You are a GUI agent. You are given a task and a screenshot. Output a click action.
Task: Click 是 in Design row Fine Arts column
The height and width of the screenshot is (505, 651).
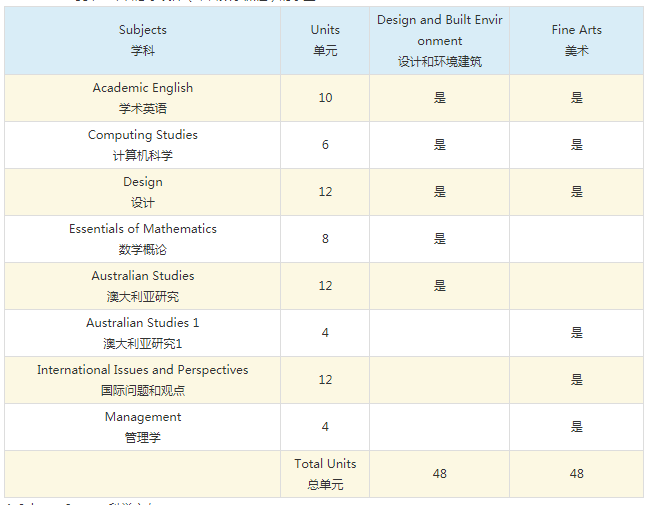pyautogui.click(x=577, y=192)
